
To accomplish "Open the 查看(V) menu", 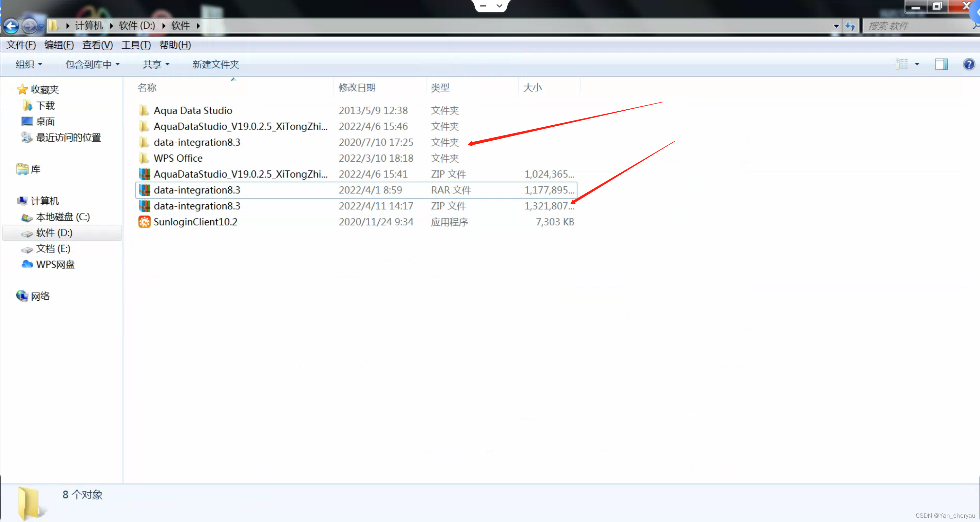I will [97, 45].
